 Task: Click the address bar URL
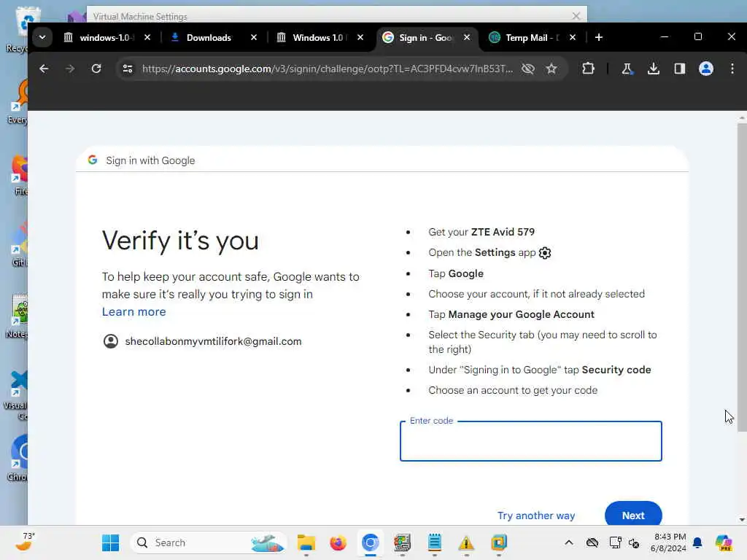coord(328,69)
